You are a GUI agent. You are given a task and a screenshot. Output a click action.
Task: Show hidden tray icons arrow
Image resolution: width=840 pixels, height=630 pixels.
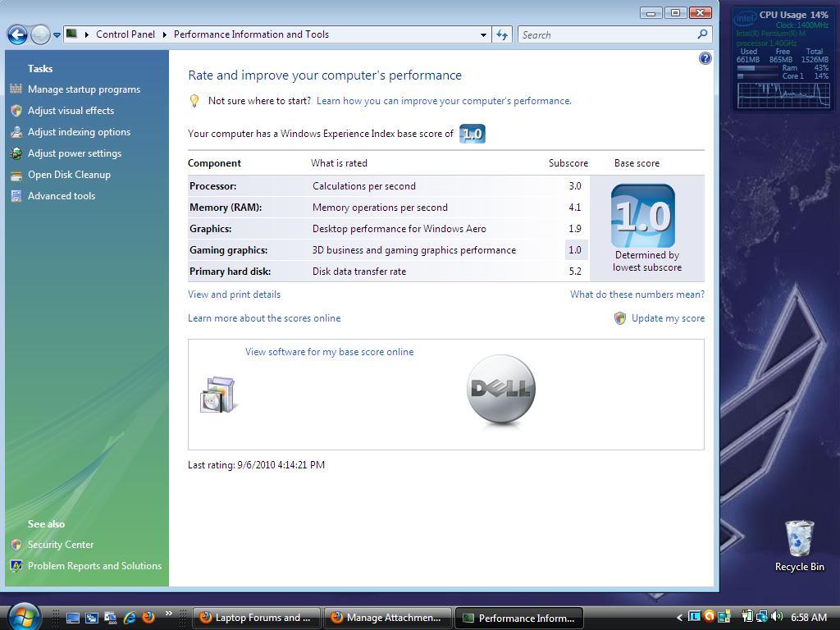click(679, 618)
